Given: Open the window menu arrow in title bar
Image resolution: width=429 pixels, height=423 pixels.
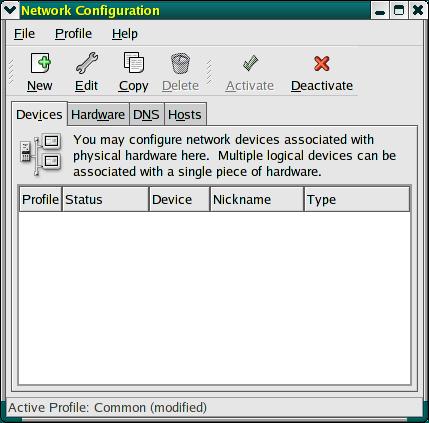Looking at the screenshot, I should 10,10.
